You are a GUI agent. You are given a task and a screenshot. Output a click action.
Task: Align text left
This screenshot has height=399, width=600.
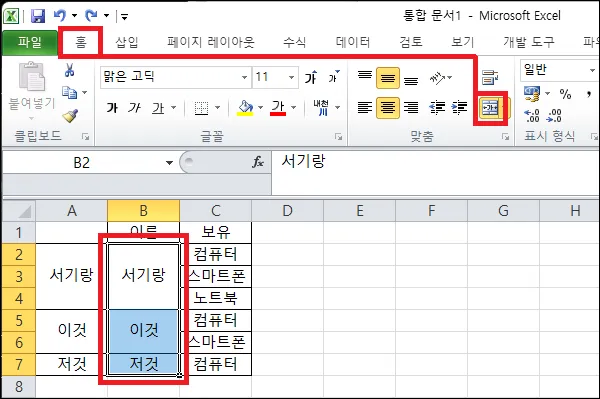[365, 108]
